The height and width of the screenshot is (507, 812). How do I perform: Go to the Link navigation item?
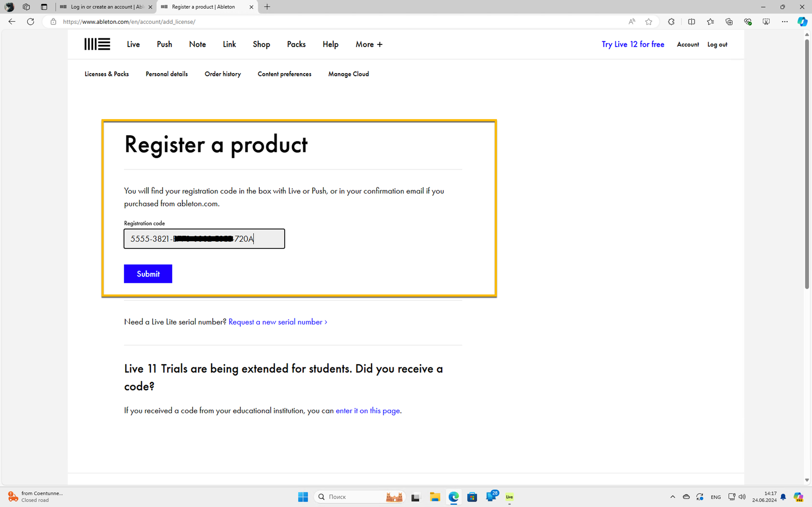click(x=229, y=44)
